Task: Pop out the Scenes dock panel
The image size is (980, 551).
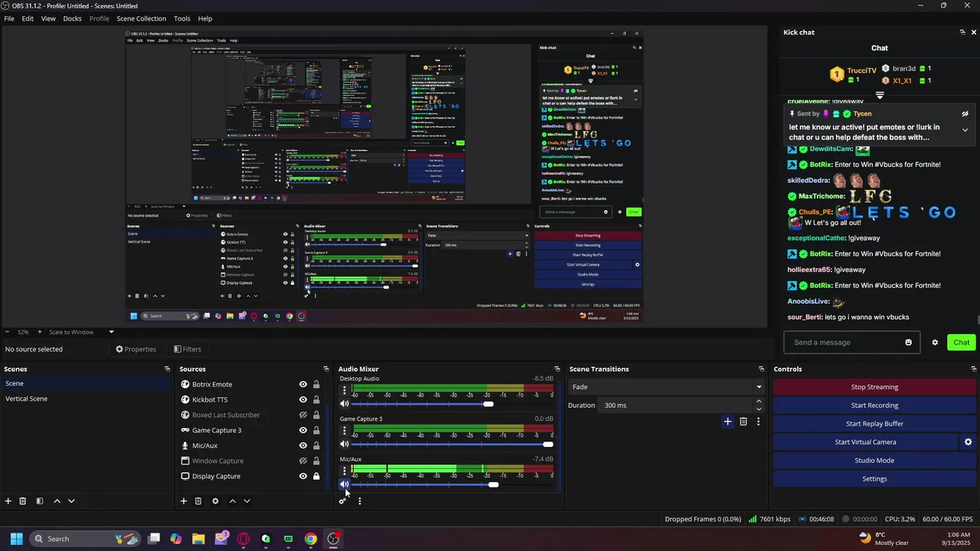Action: tap(167, 369)
